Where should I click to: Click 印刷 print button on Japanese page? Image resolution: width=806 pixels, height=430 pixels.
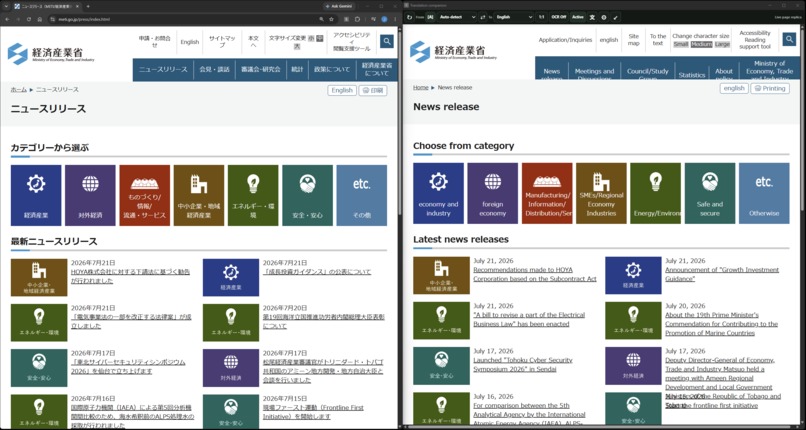coord(373,90)
